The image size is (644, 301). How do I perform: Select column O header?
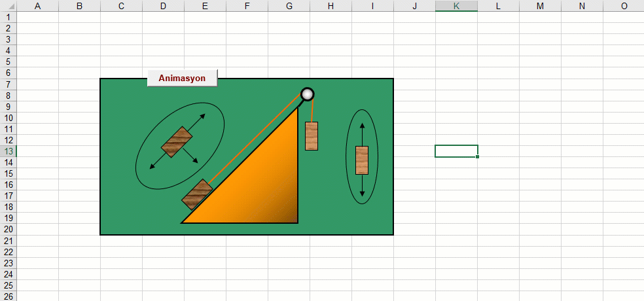click(624, 6)
